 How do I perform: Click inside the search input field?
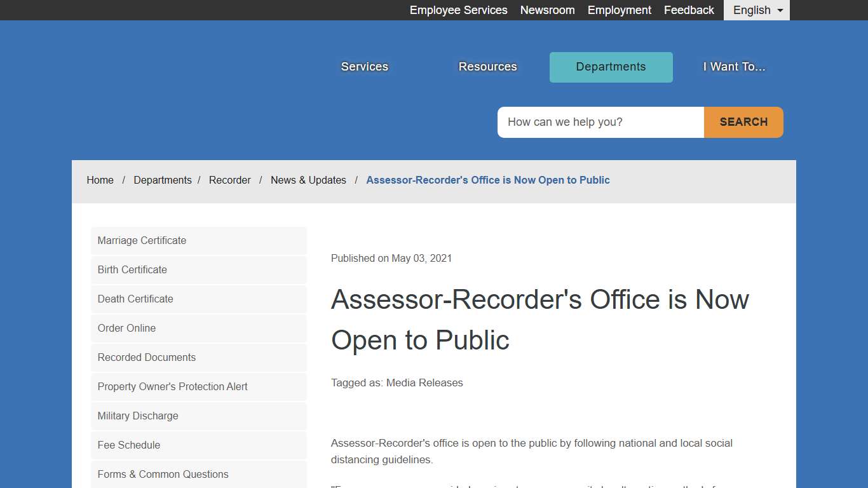[x=600, y=122]
